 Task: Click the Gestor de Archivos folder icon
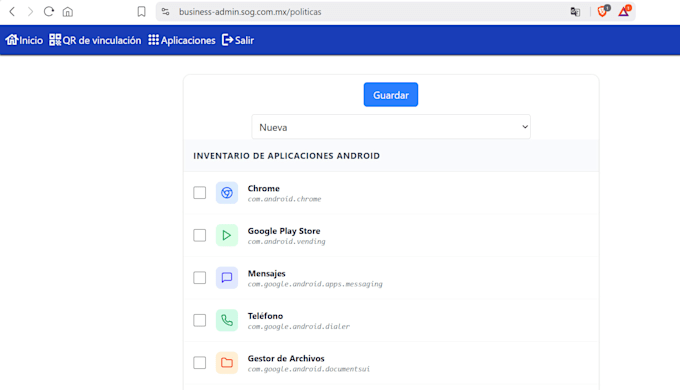pyautogui.click(x=227, y=363)
